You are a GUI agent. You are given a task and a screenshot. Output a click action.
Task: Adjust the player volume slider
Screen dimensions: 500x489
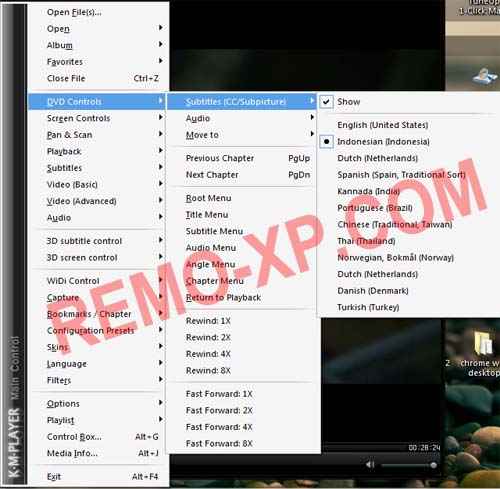[409, 465]
